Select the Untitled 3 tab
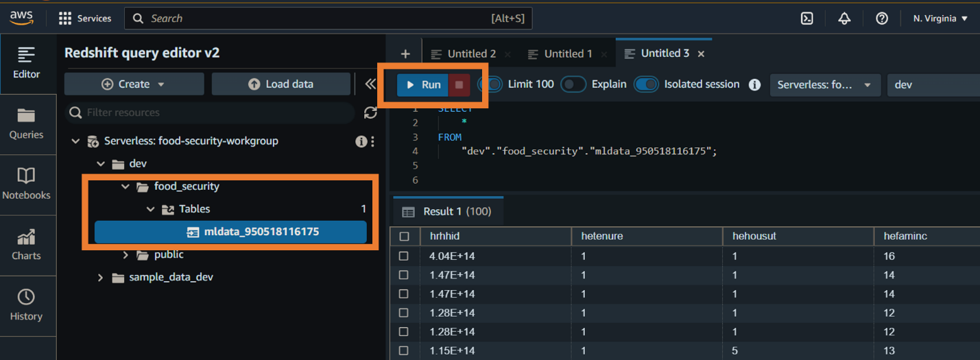This screenshot has height=360, width=980. pyautogui.click(x=665, y=53)
